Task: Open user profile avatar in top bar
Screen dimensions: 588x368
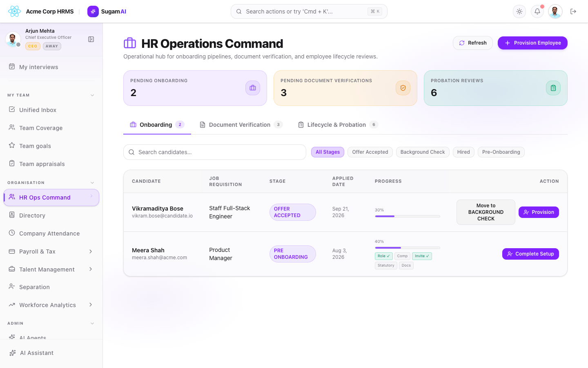Action: point(555,11)
